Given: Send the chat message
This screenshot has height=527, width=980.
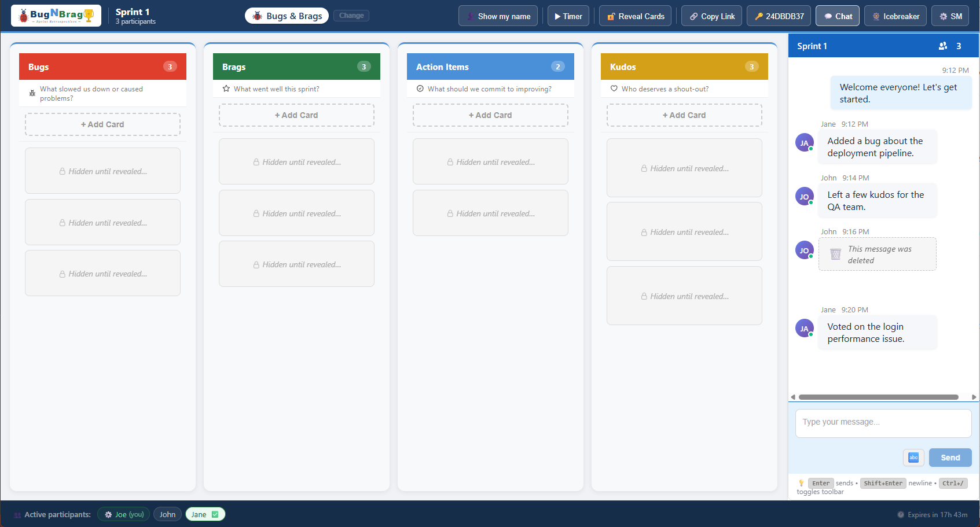Looking at the screenshot, I should tap(950, 458).
